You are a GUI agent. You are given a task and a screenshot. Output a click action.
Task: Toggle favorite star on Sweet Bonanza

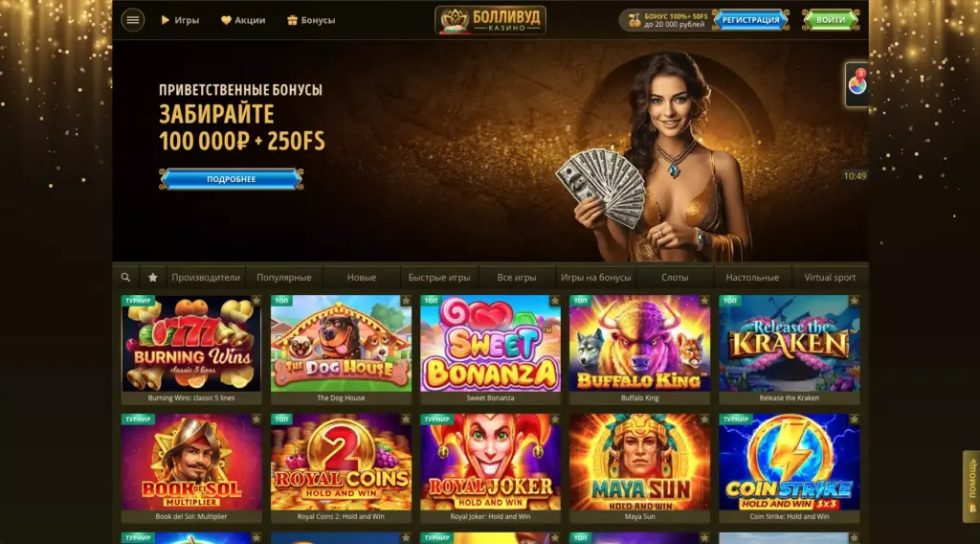click(x=555, y=301)
